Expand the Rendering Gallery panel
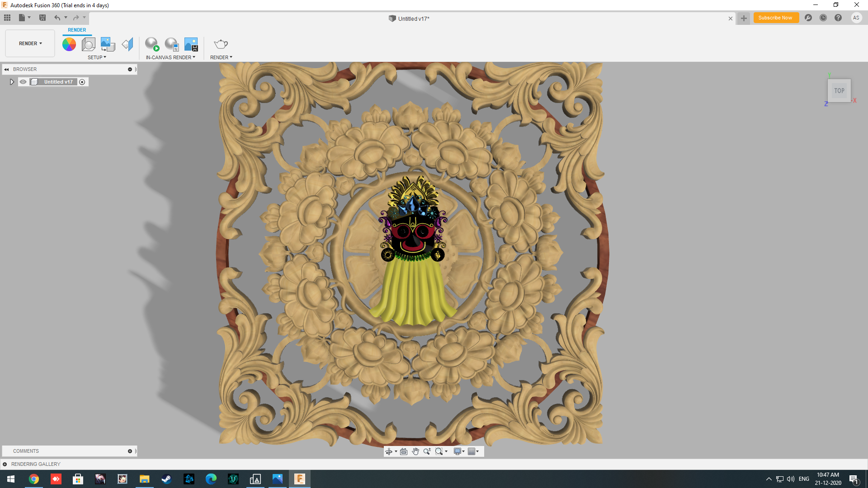This screenshot has height=488, width=868. pos(5,464)
